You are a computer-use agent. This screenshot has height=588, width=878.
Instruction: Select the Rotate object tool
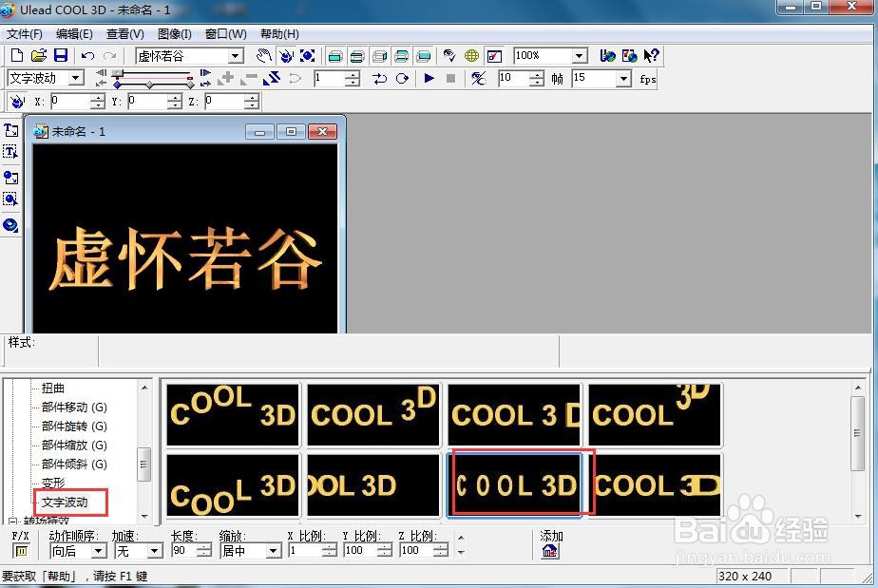(286, 55)
